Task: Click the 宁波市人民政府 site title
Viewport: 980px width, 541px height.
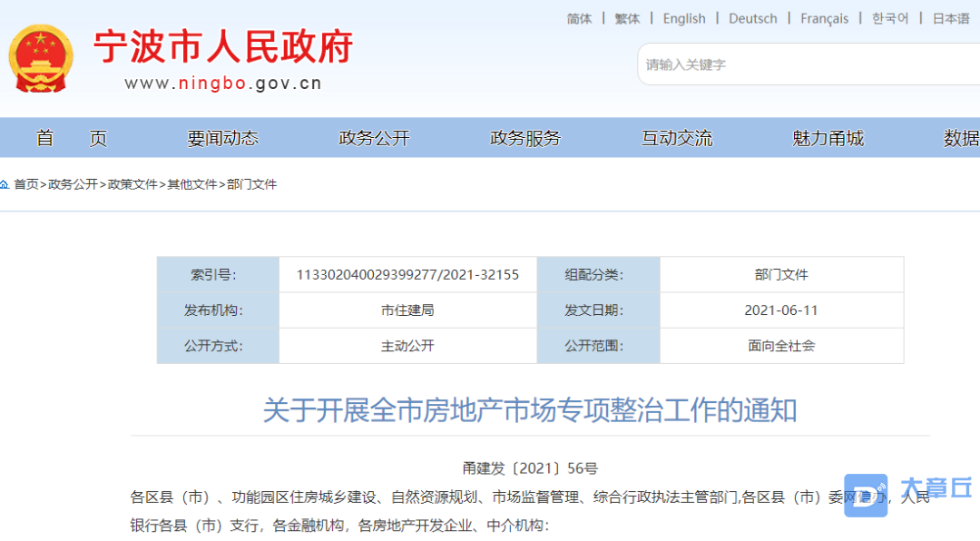Action: click(x=223, y=47)
